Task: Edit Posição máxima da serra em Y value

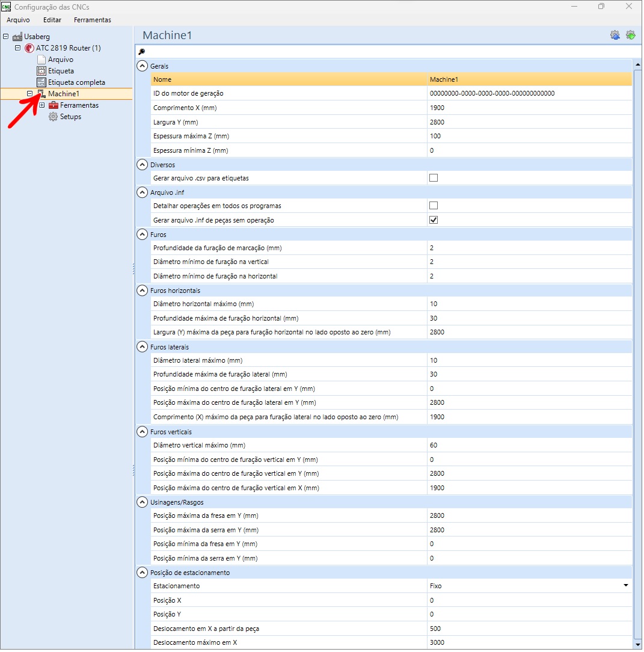Action: [531, 531]
